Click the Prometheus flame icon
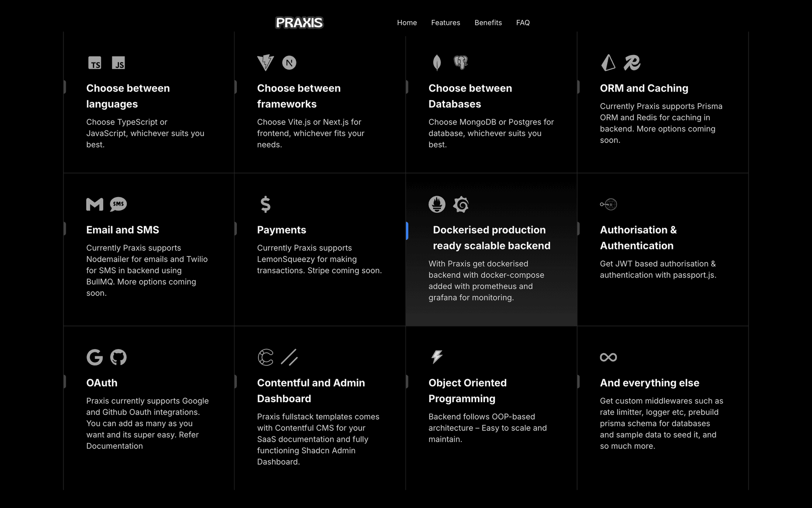 437,204
